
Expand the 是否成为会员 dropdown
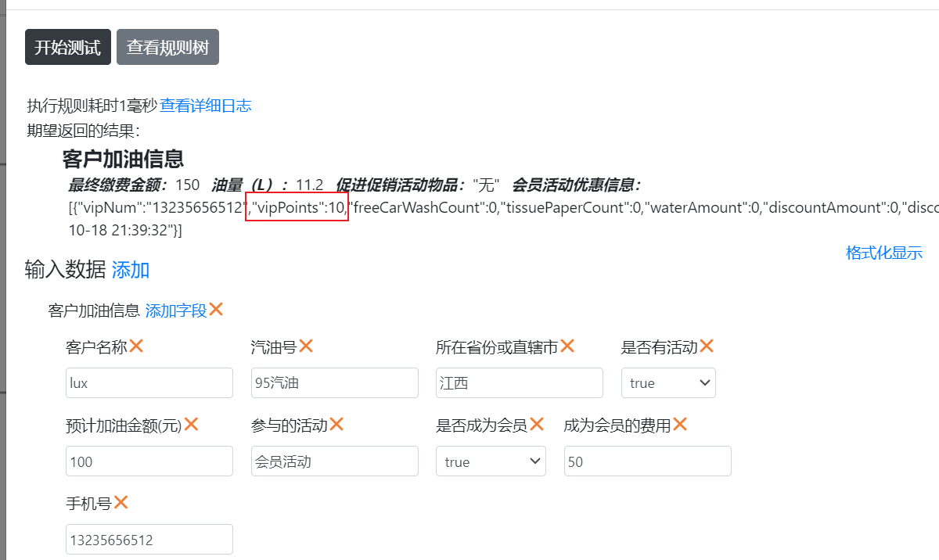pyautogui.click(x=491, y=461)
